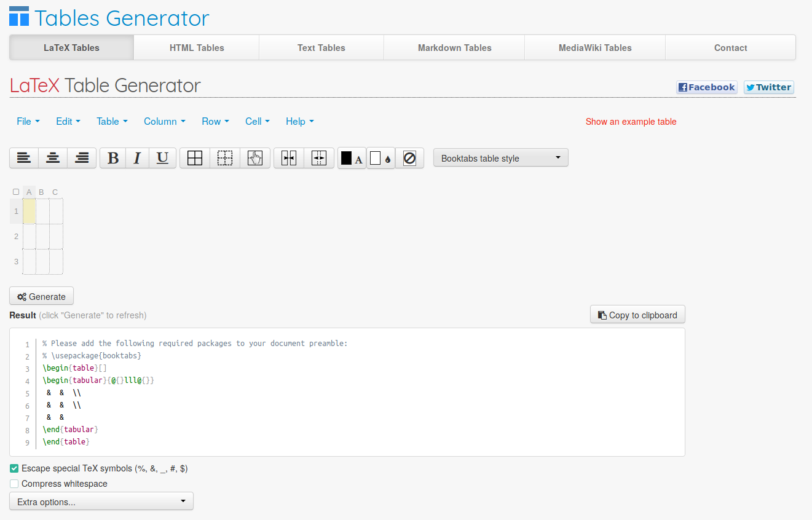Enable Compress whitespace option
The image size is (812, 520).
pyautogui.click(x=14, y=484)
